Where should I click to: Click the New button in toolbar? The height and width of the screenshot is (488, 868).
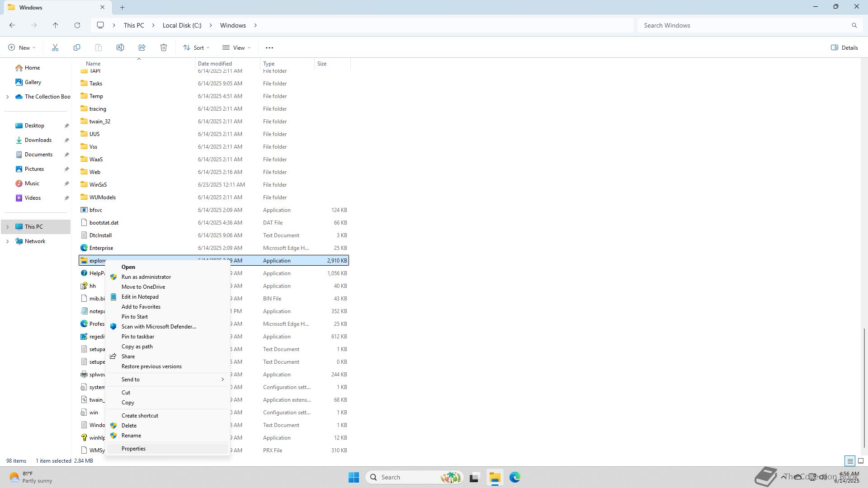click(21, 47)
